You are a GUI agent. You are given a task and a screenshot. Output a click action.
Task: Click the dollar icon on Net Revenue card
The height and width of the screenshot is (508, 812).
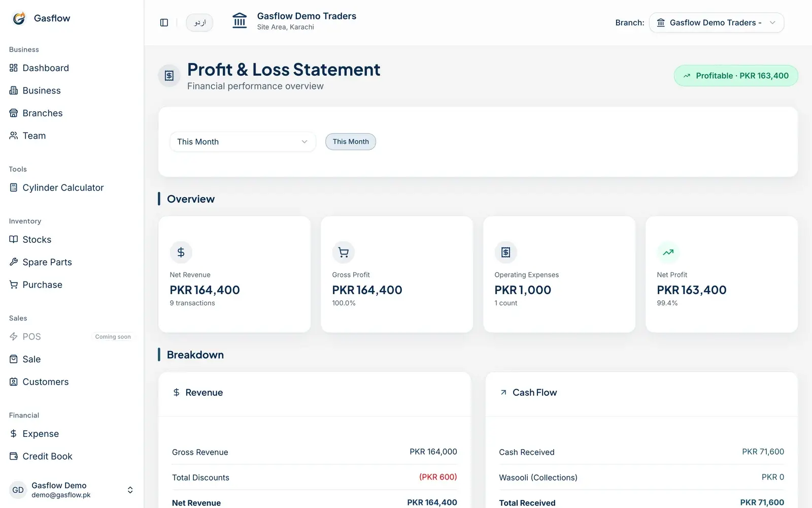click(181, 252)
